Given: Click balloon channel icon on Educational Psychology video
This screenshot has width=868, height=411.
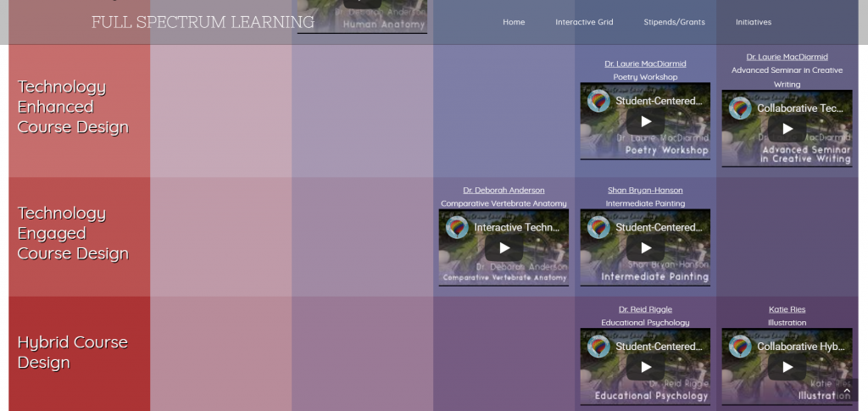Looking at the screenshot, I should pos(598,347).
